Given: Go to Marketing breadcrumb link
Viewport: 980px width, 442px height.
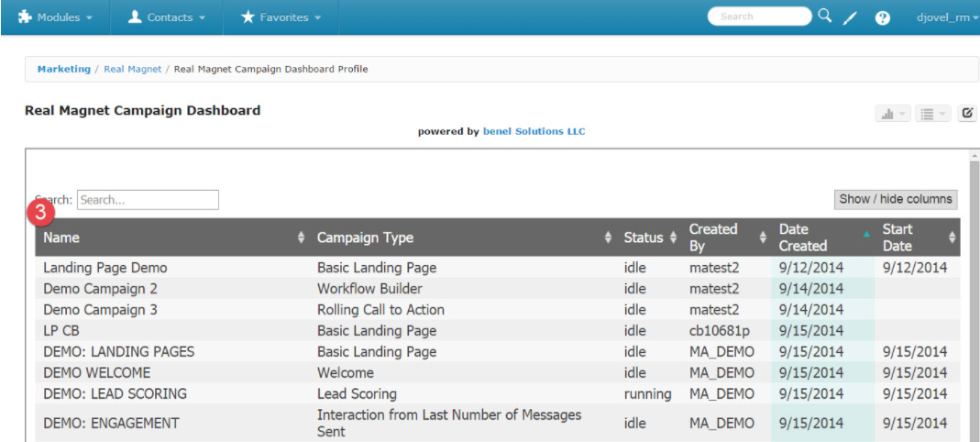Looking at the screenshot, I should tap(64, 70).
